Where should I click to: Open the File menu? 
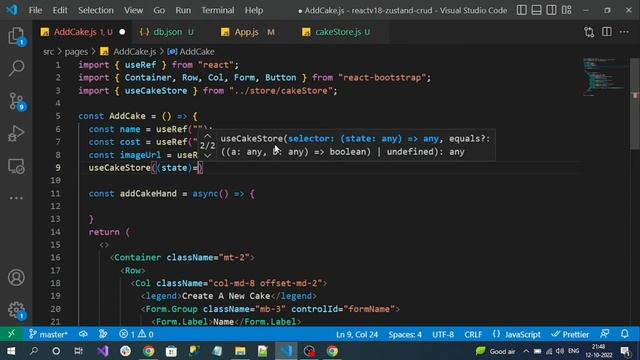(x=35, y=10)
